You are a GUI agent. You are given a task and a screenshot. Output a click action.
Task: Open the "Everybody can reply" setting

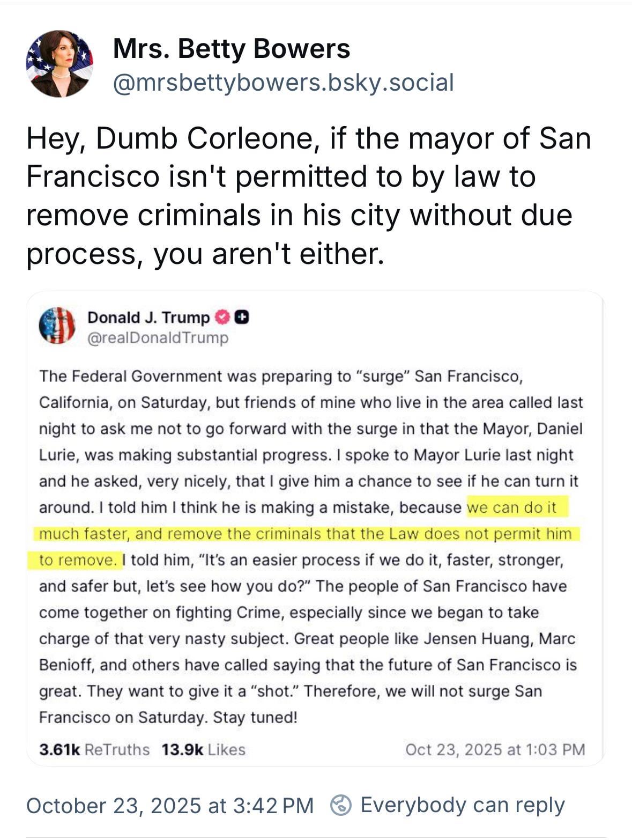(x=462, y=805)
